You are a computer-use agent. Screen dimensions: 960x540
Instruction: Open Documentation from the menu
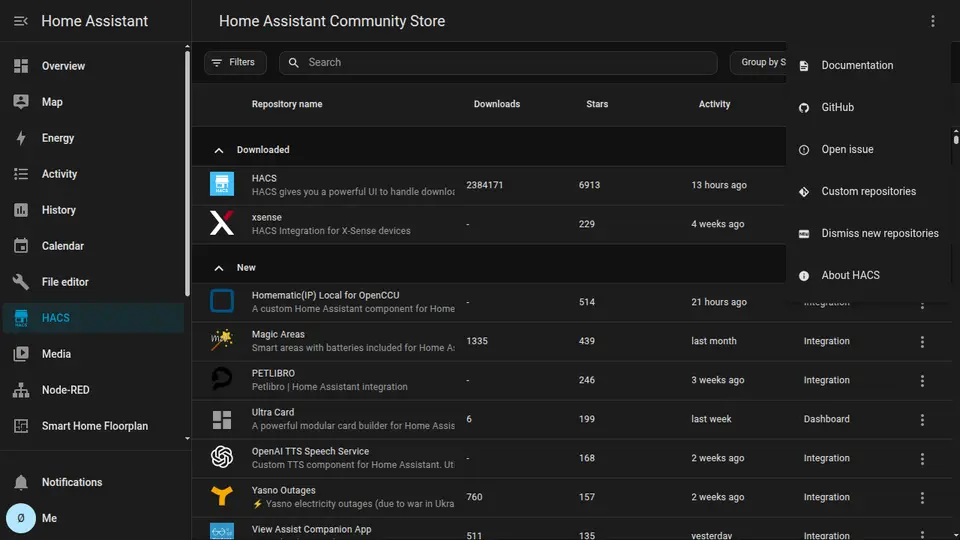(x=868, y=66)
